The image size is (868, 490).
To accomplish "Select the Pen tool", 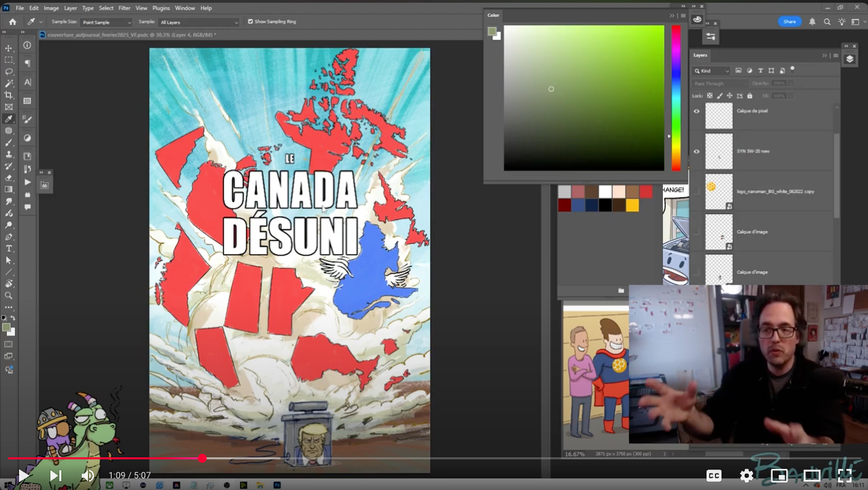I will (9, 237).
